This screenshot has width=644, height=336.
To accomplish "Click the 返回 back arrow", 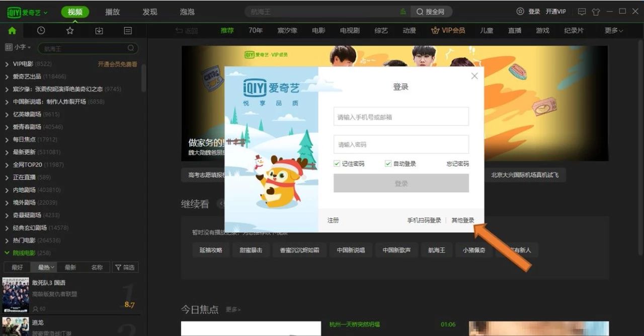I will pos(179,31).
